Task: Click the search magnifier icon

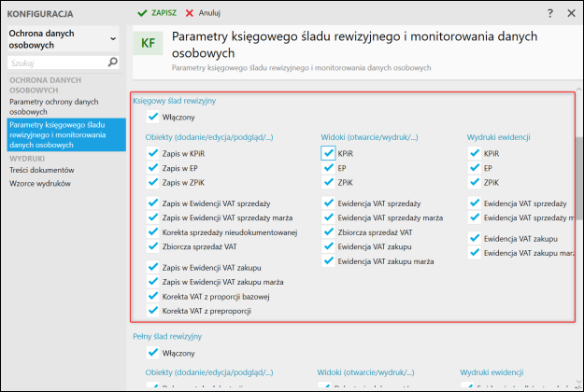Action: [x=113, y=63]
